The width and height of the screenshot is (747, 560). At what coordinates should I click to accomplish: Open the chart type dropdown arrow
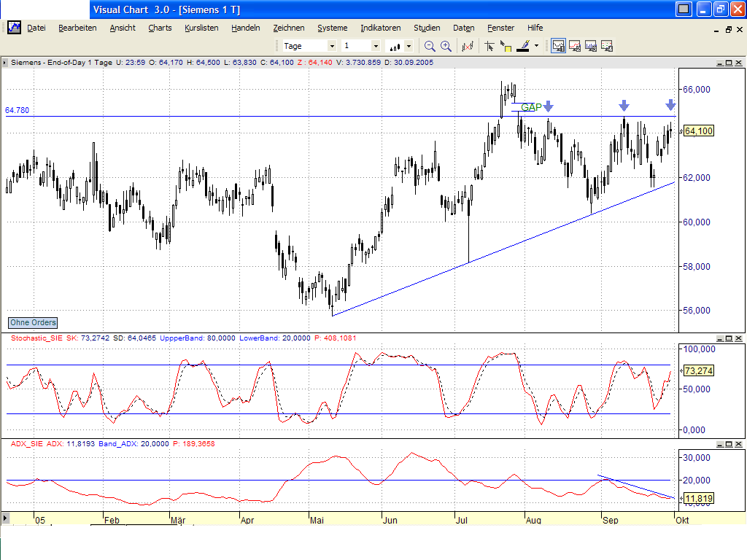(x=408, y=45)
